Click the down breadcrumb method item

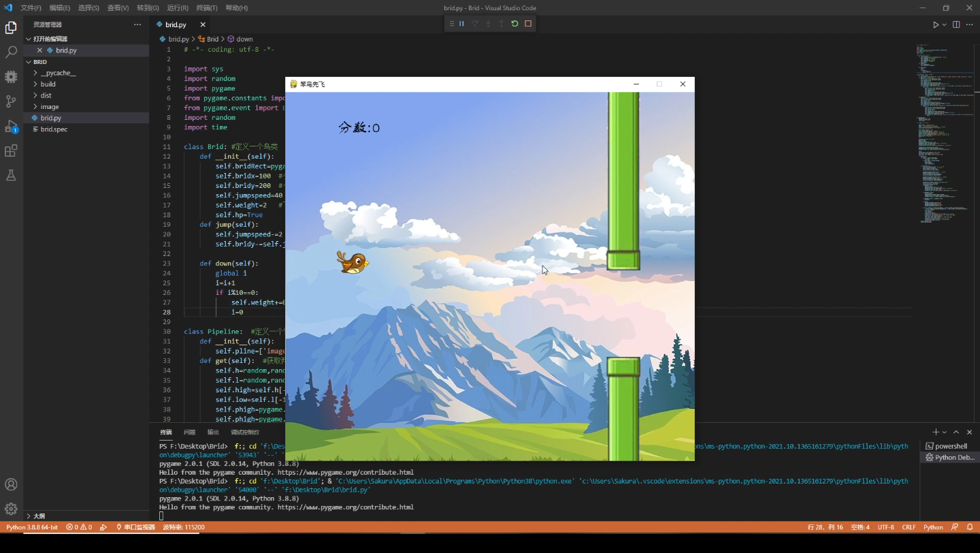240,39
